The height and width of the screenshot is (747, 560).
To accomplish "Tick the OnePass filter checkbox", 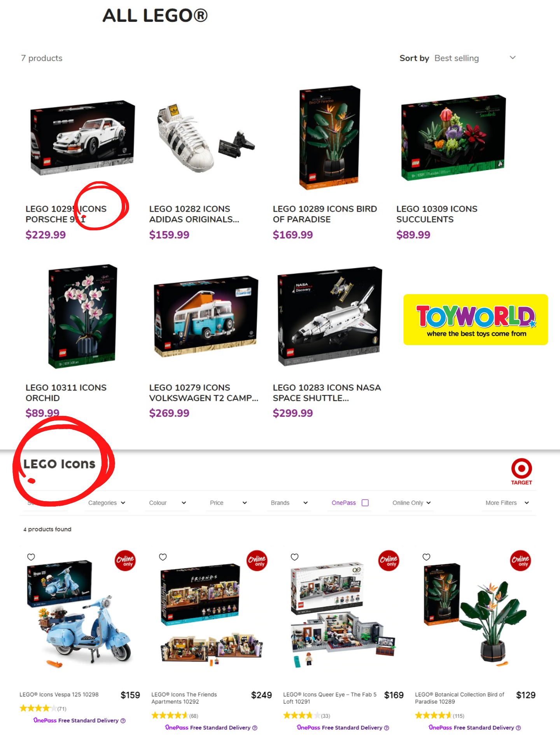I will pyautogui.click(x=365, y=503).
